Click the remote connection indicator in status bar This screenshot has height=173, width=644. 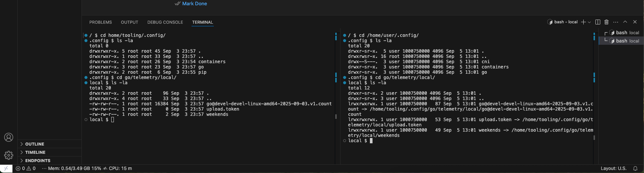(x=6, y=168)
